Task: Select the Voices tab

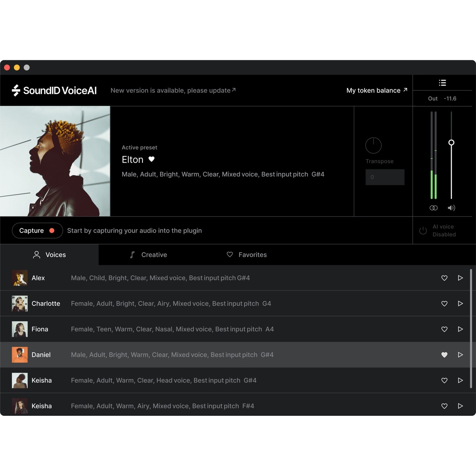Action: coord(49,255)
